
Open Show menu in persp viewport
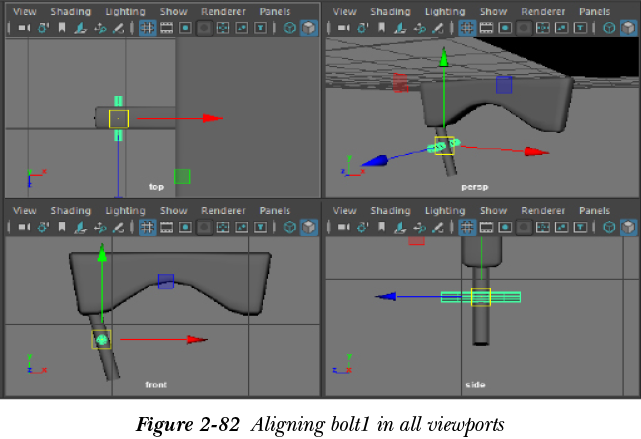pyautogui.click(x=493, y=12)
